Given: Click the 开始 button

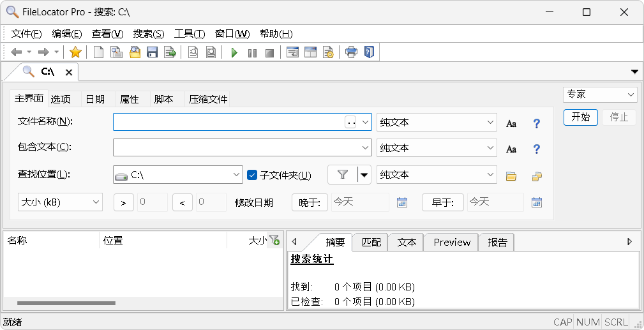Looking at the screenshot, I should (580, 117).
